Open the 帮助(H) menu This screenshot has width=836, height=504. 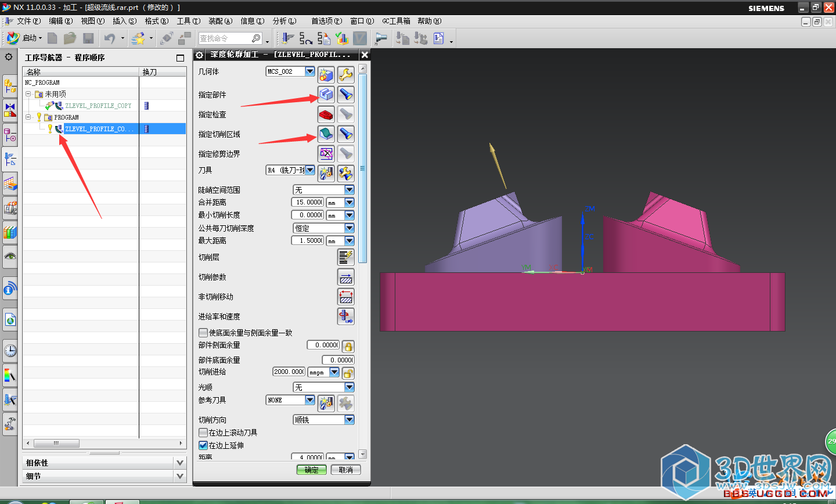coord(429,21)
